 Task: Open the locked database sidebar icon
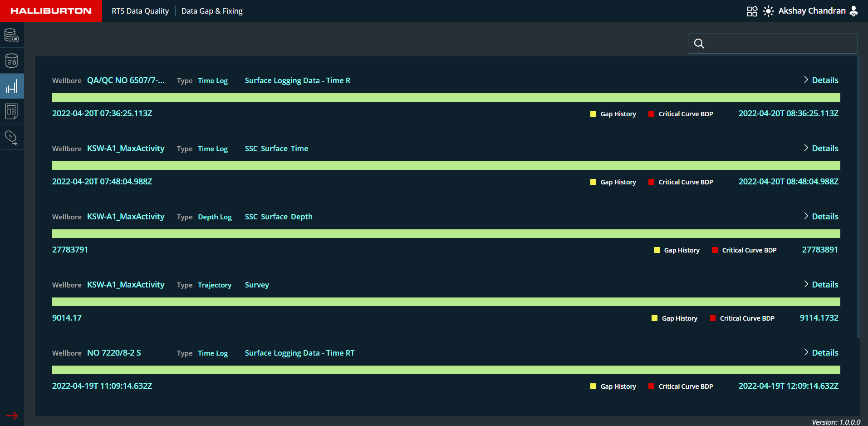coord(11,35)
